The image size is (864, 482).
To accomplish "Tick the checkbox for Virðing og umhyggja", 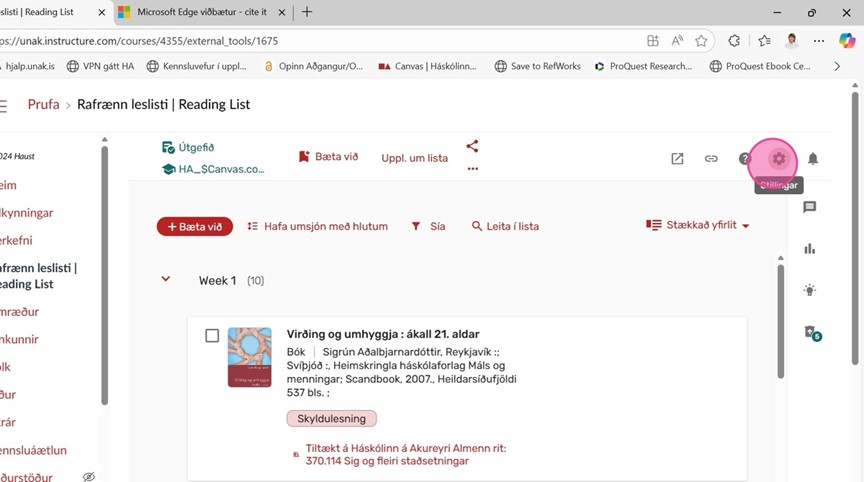I will coord(212,336).
